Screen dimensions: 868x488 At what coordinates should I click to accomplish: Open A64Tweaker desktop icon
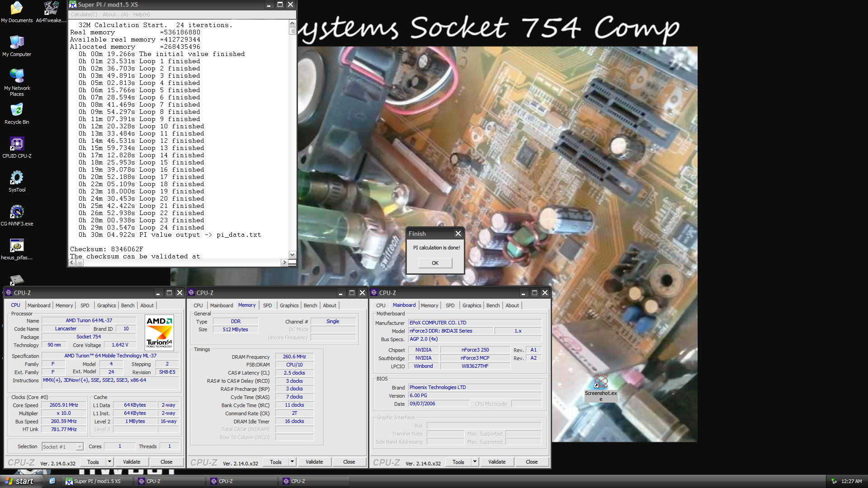pos(51,12)
